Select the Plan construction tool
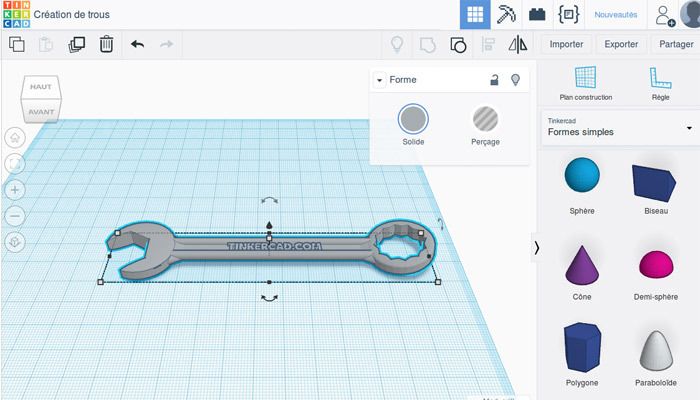The width and height of the screenshot is (700, 400). [585, 82]
